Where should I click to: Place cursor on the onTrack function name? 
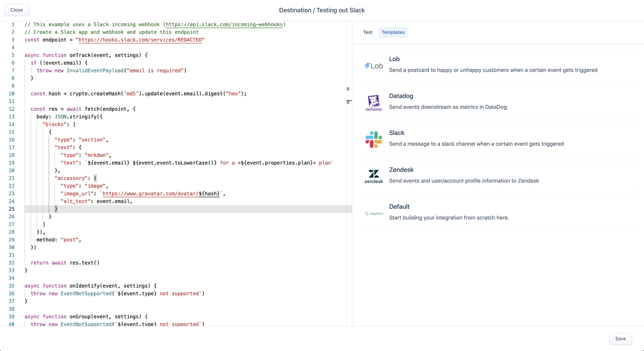80,55
